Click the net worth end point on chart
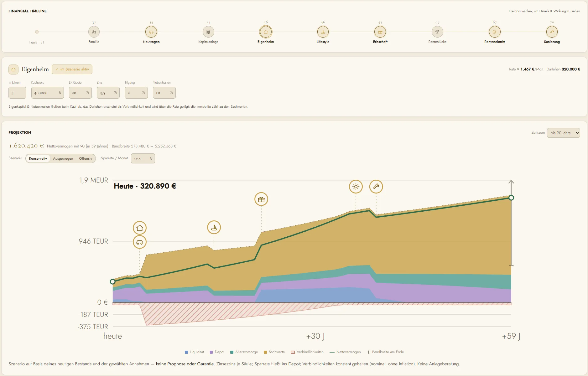Viewport: 588px width, 376px height. click(511, 198)
